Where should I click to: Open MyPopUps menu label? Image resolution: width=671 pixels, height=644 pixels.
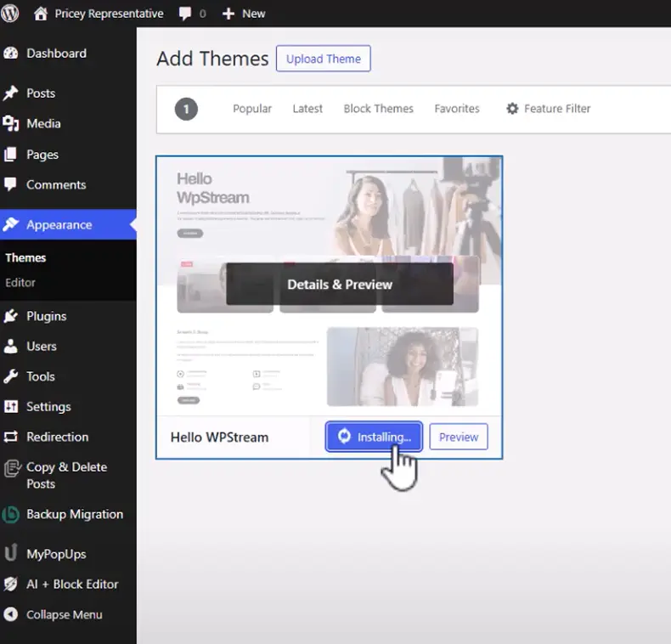click(57, 554)
